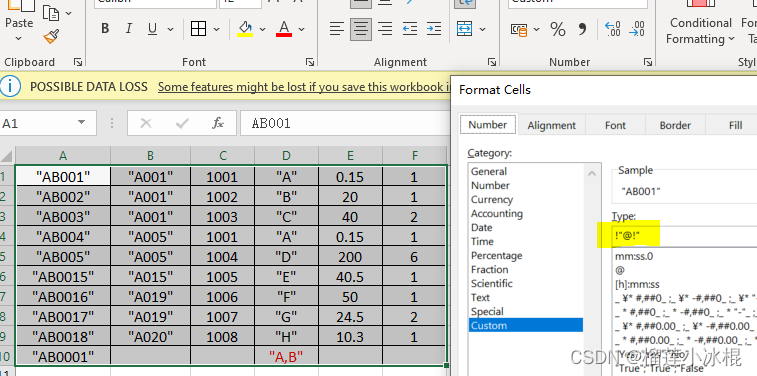
Task: Click the Type format code field
Action: [x=684, y=236]
